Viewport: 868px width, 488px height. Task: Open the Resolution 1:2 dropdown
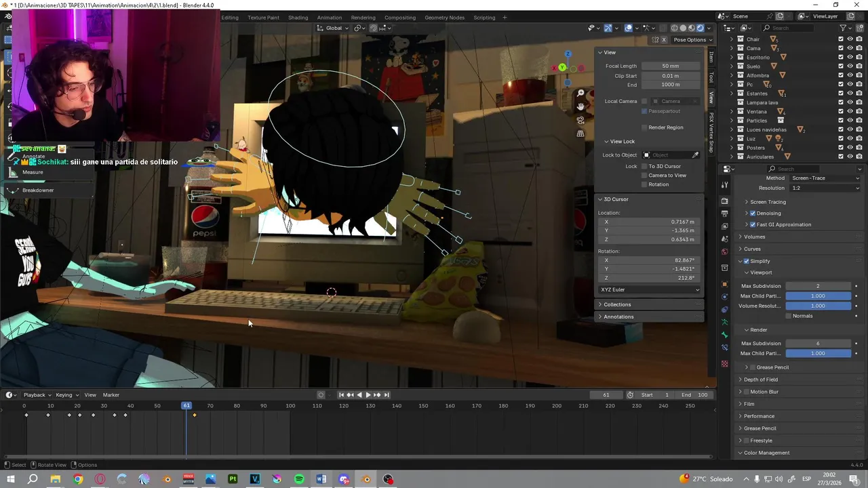click(825, 188)
